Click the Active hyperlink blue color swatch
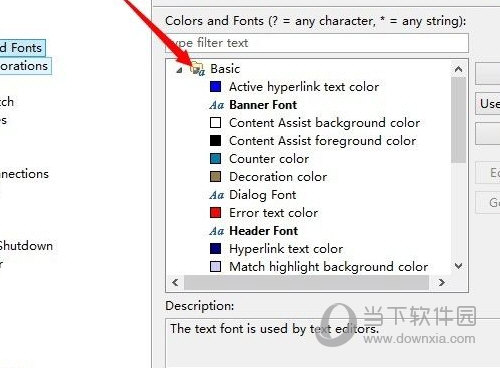 tap(215, 87)
